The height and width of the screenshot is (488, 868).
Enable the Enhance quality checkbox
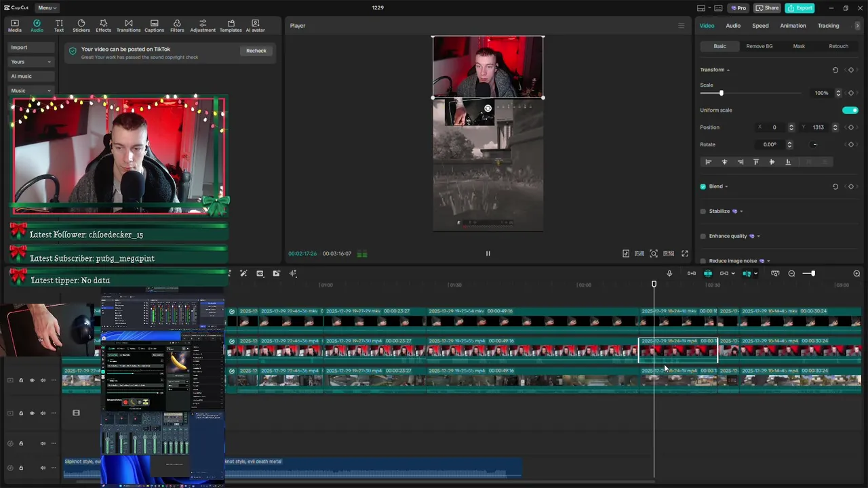click(703, 236)
